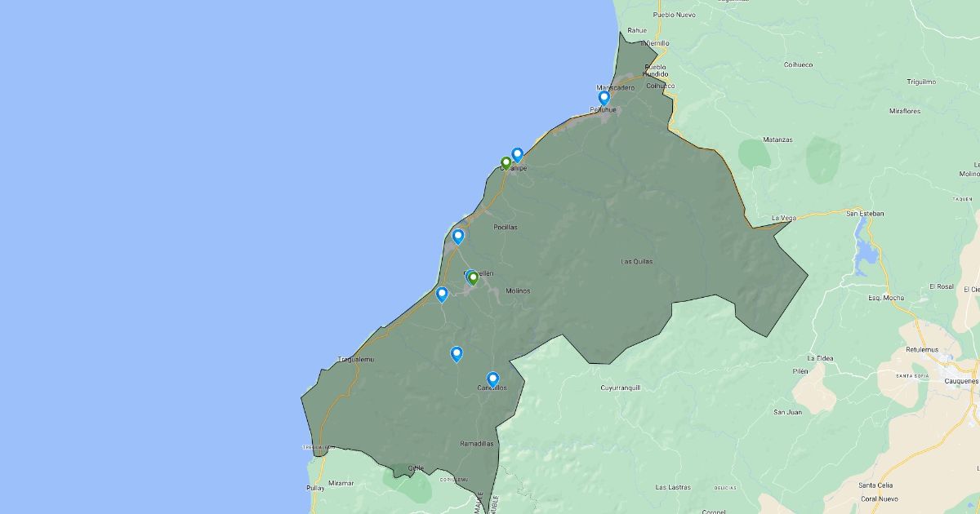Screen dimensions: 980x514
Task: Click the Molinos place label
Action: (518, 291)
